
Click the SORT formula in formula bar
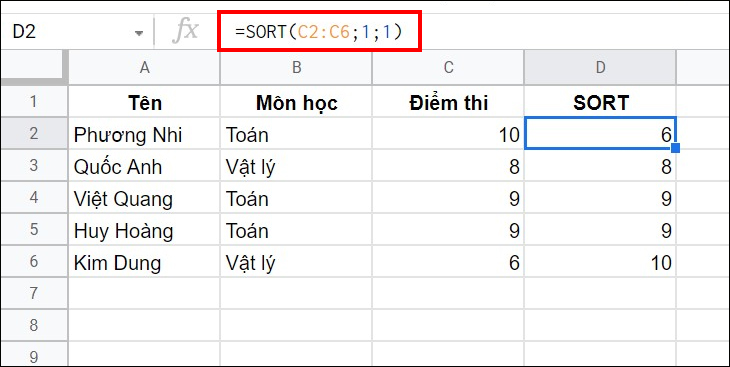[x=319, y=31]
